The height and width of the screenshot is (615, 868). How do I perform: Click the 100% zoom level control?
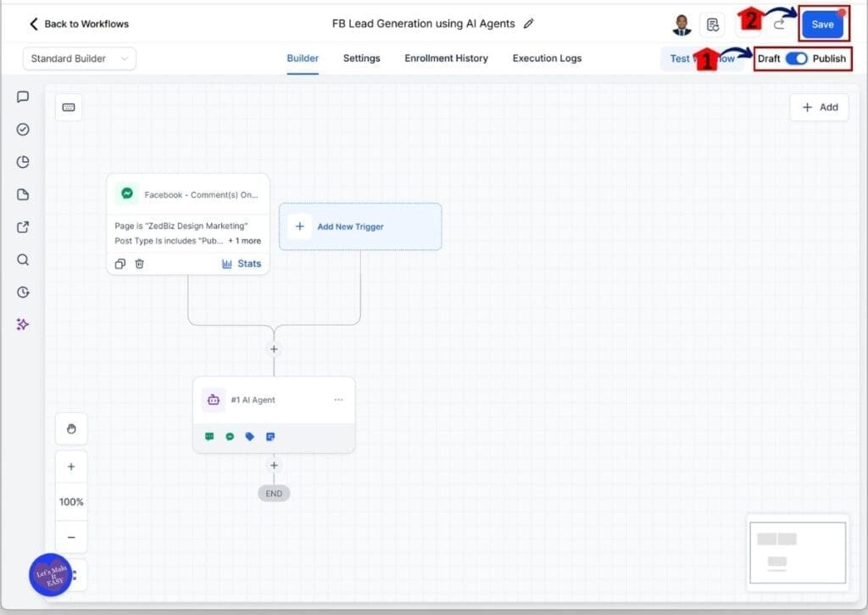coord(71,501)
